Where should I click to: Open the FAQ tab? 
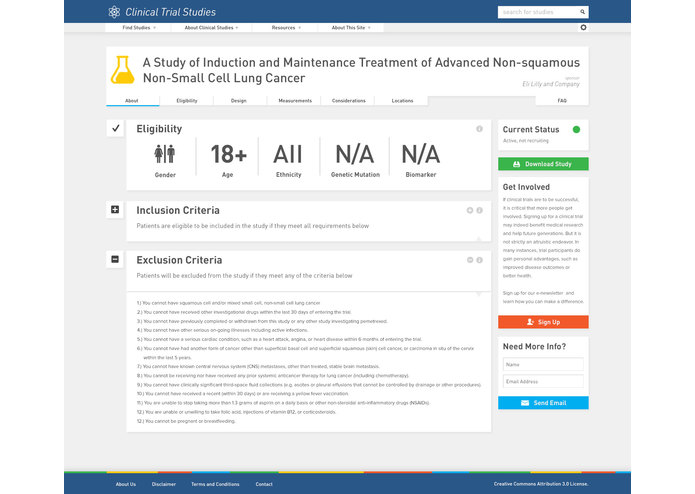pyautogui.click(x=562, y=101)
